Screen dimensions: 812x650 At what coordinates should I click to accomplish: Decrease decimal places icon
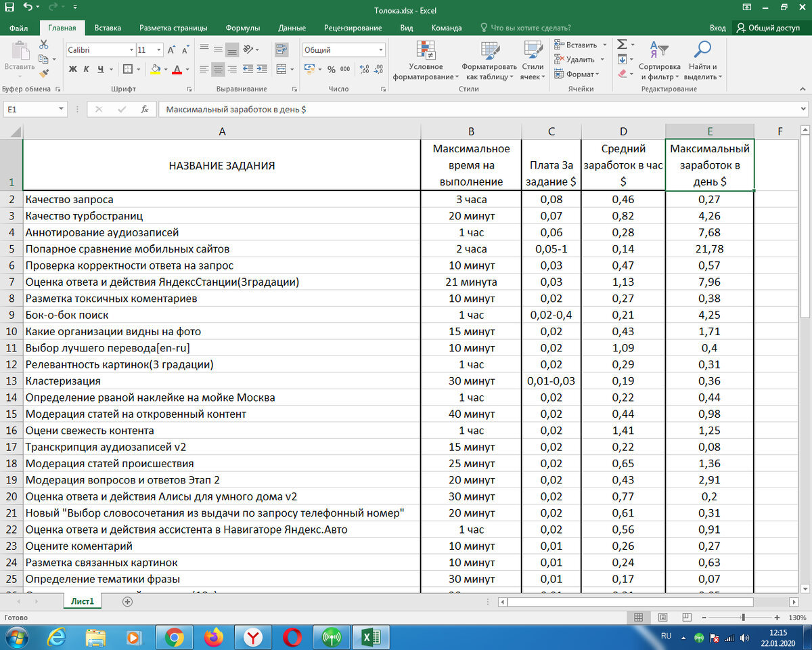379,69
